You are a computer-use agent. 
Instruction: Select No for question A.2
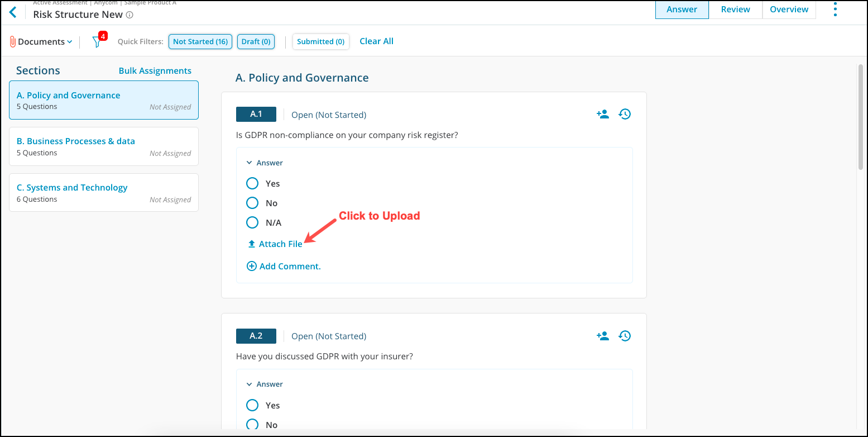click(x=252, y=425)
